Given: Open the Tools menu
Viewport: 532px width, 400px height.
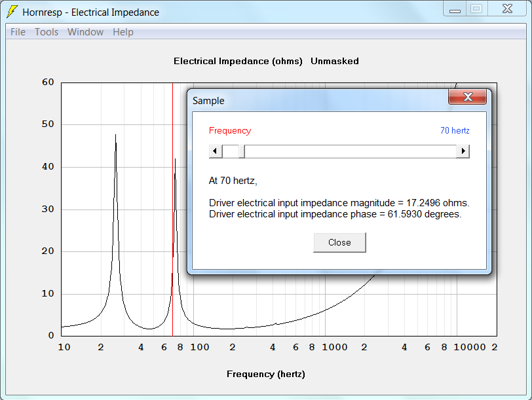Looking at the screenshot, I should click(47, 32).
